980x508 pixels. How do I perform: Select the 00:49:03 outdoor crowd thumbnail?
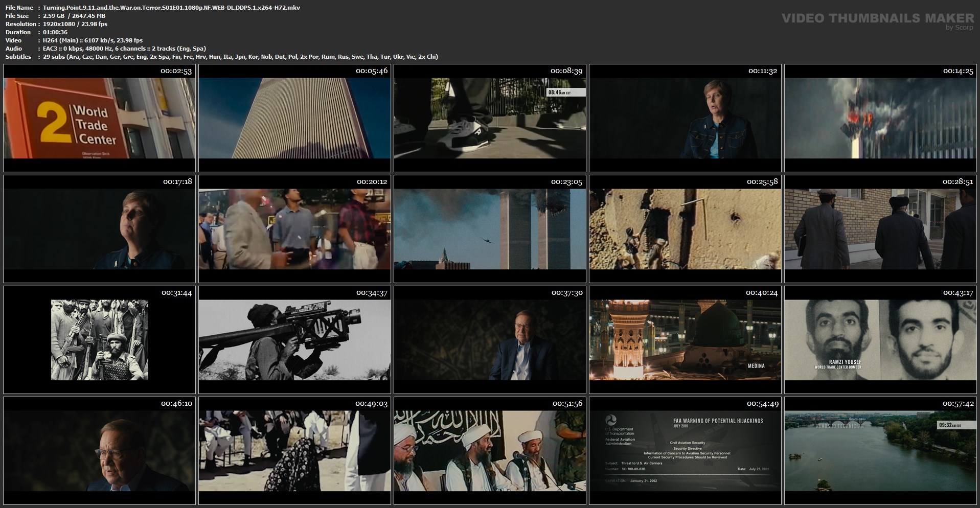point(294,451)
